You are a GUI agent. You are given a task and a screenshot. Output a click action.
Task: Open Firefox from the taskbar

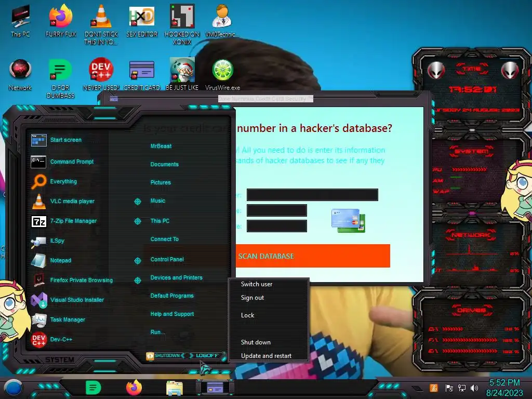point(134,388)
